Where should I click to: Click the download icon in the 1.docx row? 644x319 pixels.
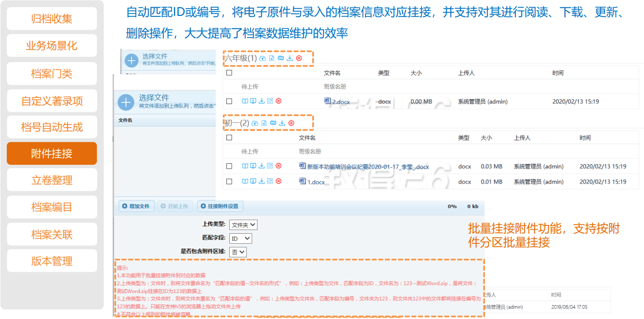(262, 182)
